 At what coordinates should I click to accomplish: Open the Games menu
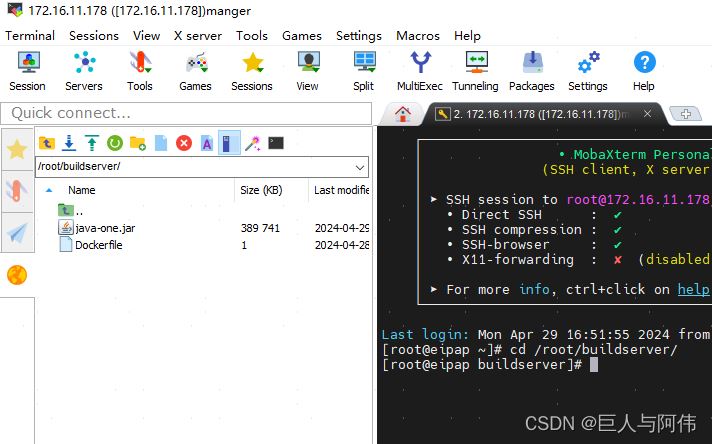(x=302, y=36)
